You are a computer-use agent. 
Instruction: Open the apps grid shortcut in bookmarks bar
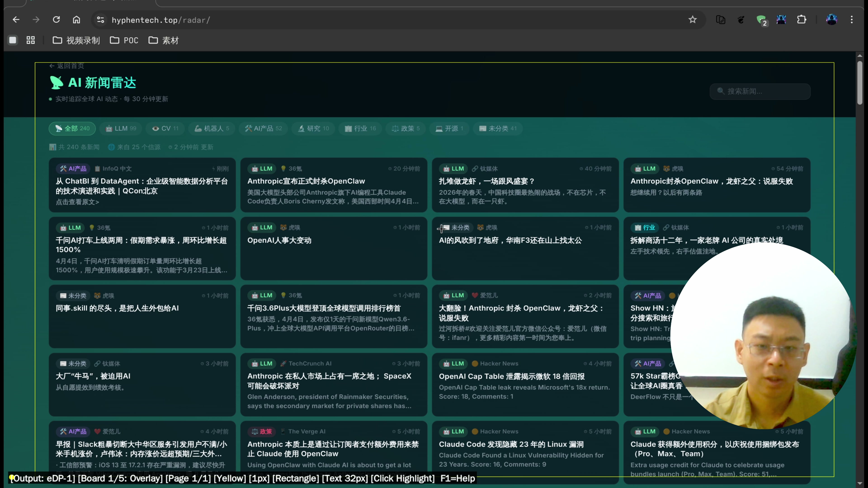[x=31, y=40]
